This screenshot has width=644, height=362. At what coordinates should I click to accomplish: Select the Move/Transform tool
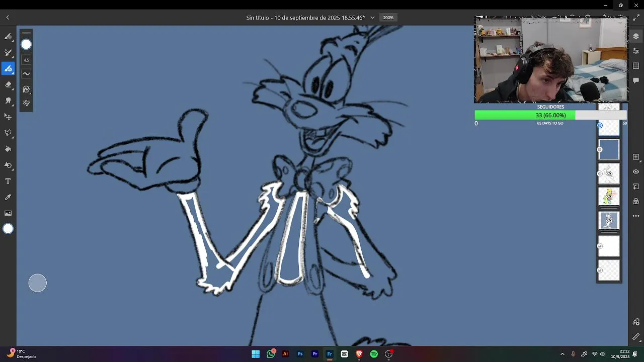tap(8, 117)
